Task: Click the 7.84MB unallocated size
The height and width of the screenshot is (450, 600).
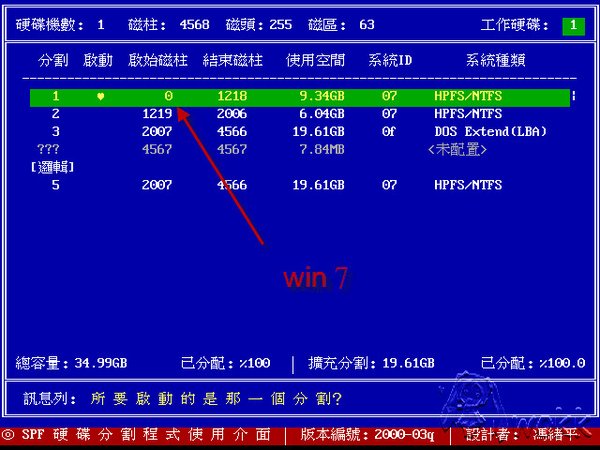Action: (x=322, y=149)
